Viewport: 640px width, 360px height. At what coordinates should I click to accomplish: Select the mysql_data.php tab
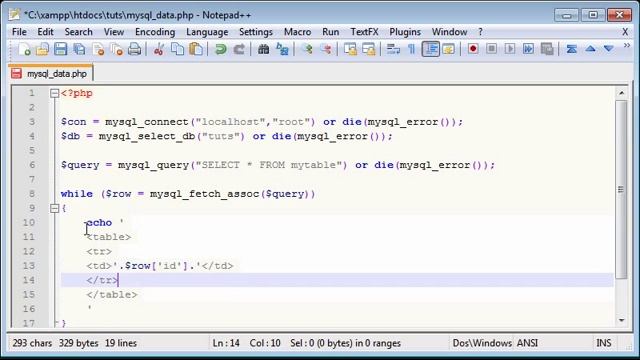pyautogui.click(x=51, y=73)
